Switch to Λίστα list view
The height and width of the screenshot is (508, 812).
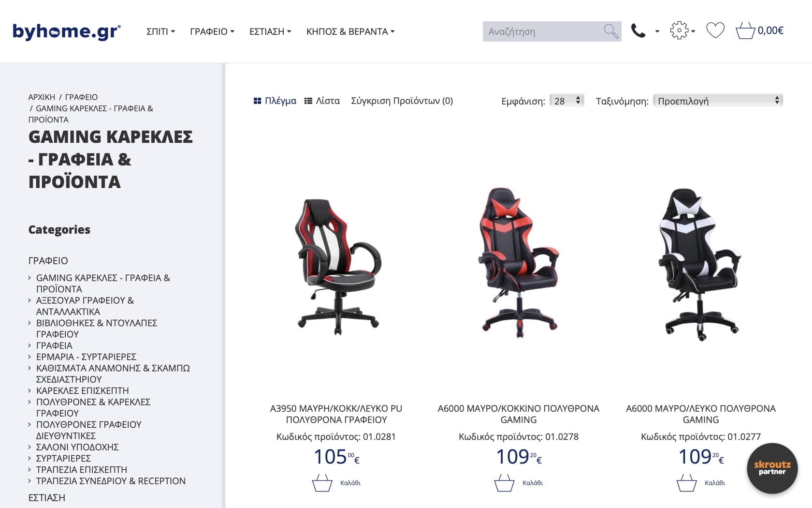pyautogui.click(x=322, y=101)
